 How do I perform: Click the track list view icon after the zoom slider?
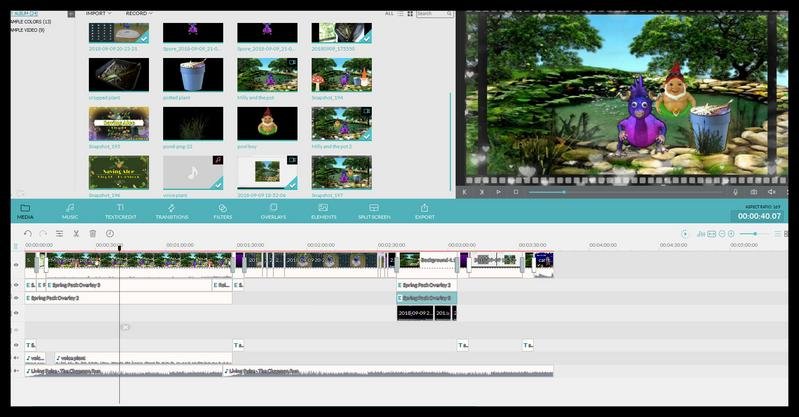(778, 233)
